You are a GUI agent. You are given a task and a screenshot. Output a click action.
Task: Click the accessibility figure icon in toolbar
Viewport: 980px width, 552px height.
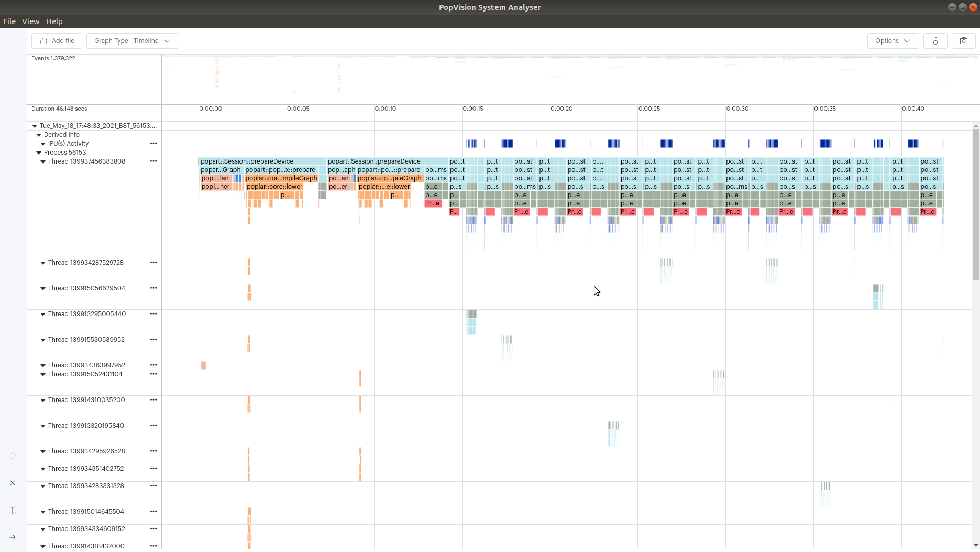pos(935,41)
